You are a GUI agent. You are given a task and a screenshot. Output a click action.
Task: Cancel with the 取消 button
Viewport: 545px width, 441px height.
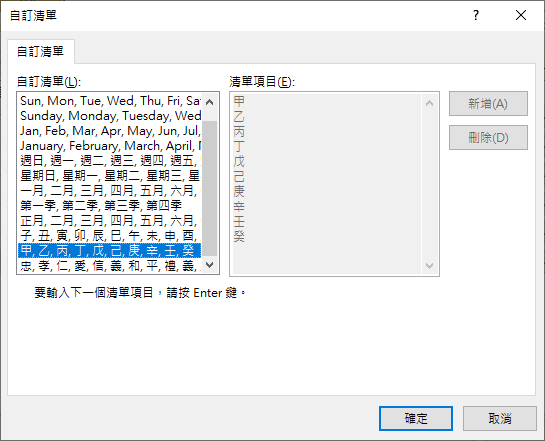click(500, 418)
